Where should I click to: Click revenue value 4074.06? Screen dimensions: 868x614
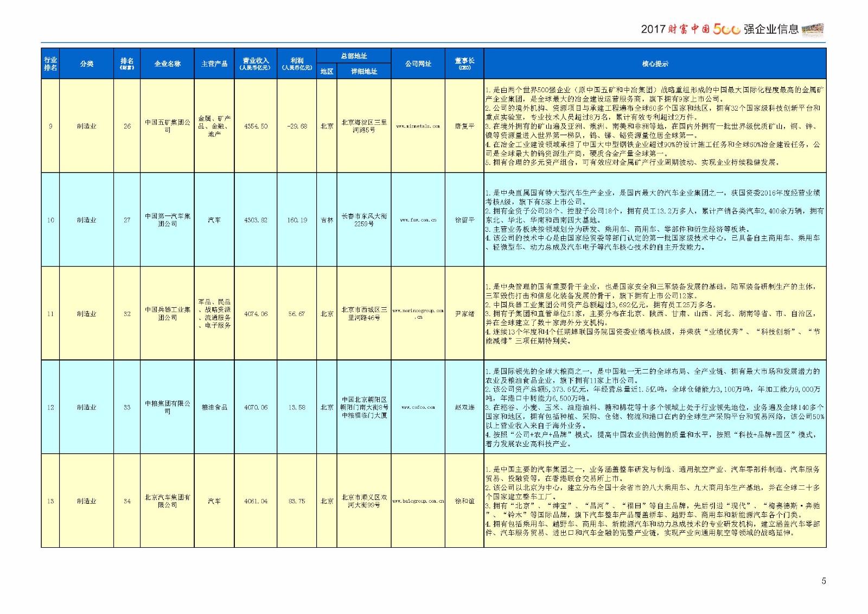pyautogui.click(x=256, y=314)
